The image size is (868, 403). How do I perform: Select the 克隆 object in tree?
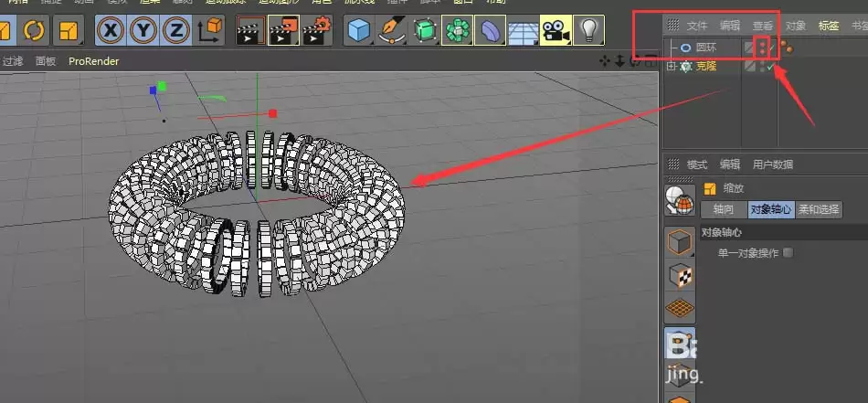click(706, 67)
